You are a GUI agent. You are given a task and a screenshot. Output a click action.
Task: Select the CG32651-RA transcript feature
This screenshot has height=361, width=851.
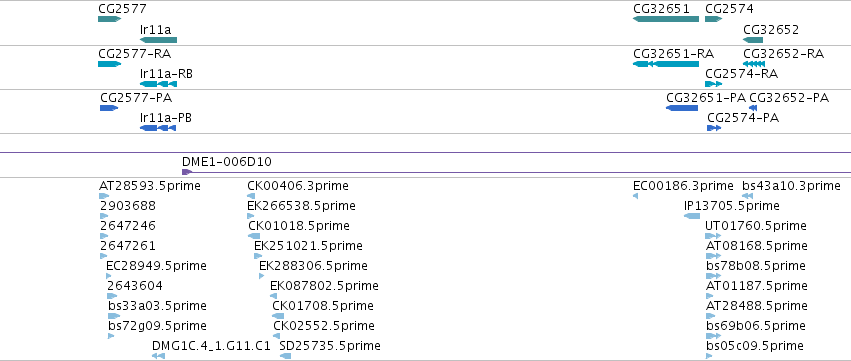tap(666, 64)
